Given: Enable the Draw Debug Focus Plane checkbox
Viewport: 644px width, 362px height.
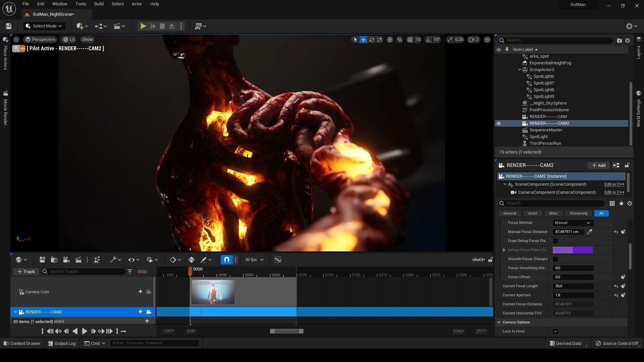Looking at the screenshot, I should [x=555, y=241].
